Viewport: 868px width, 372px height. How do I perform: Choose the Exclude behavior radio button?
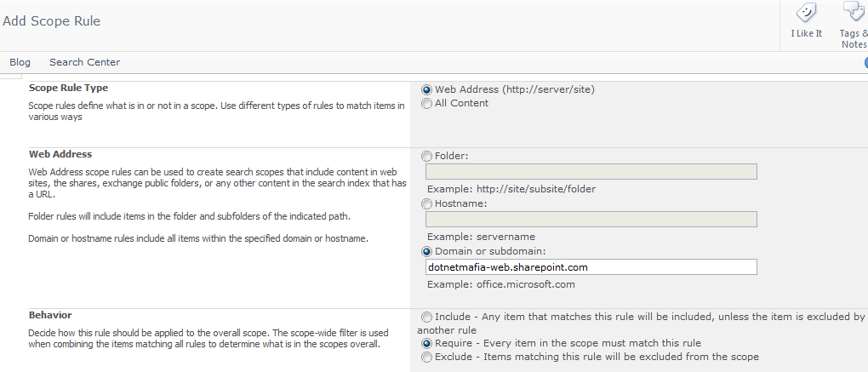pos(426,357)
